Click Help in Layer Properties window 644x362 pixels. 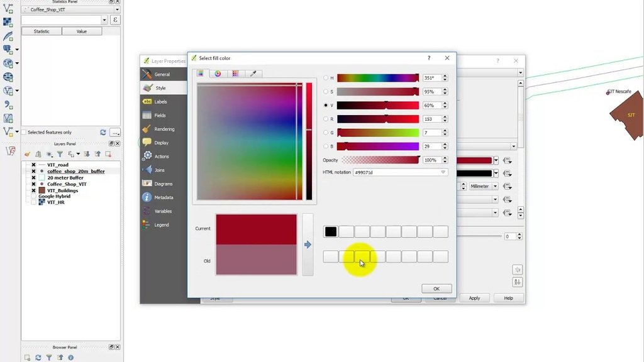click(x=508, y=298)
